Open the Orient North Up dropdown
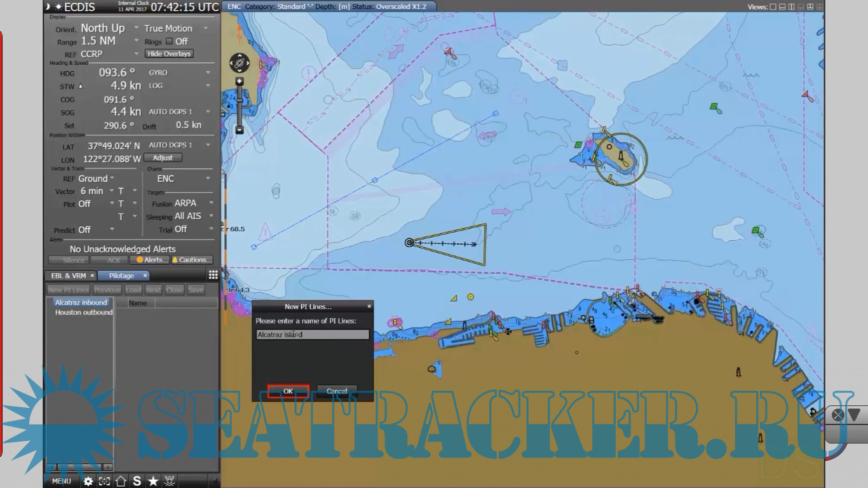Viewport: 868px width, 488px height. [x=137, y=29]
